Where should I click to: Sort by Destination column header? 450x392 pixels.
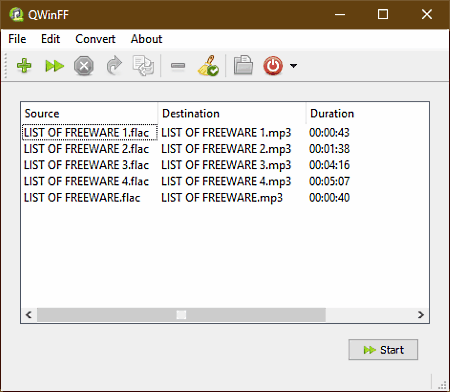232,113
